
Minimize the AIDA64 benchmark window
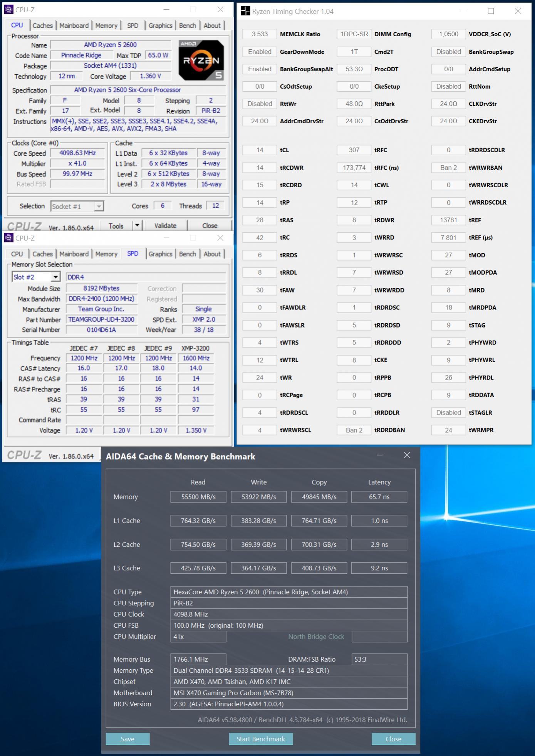click(x=379, y=455)
